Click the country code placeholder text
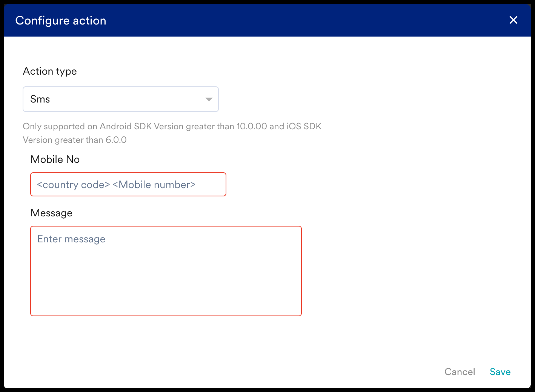 point(73,185)
